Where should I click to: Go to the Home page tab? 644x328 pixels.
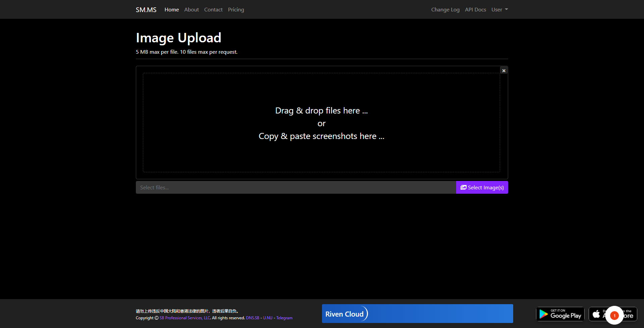pyautogui.click(x=171, y=10)
